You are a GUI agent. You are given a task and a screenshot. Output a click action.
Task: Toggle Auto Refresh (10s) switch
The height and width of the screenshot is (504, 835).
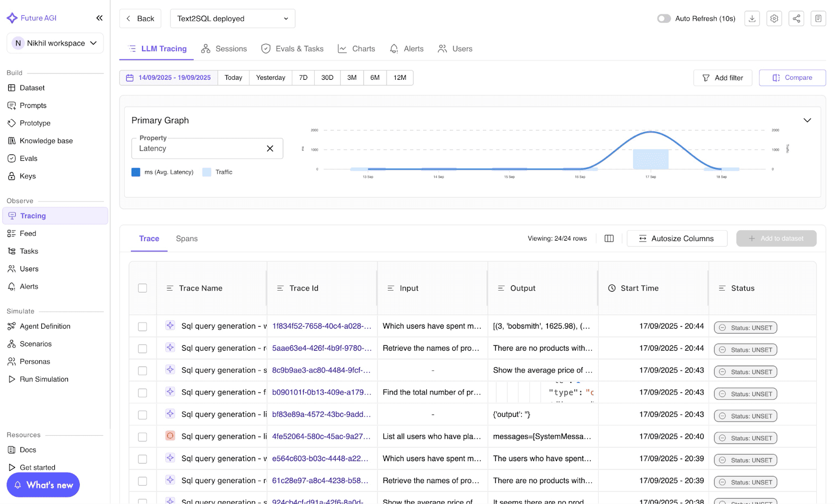(664, 18)
